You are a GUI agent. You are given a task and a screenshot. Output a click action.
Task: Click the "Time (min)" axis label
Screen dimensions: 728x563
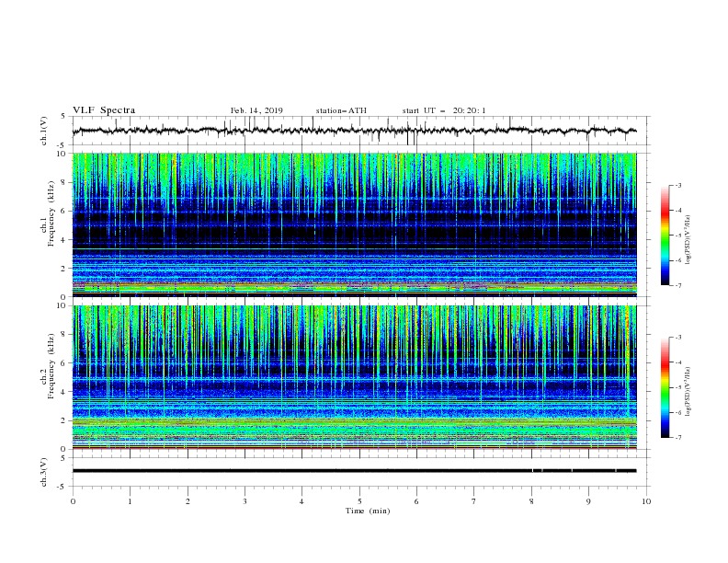click(368, 511)
